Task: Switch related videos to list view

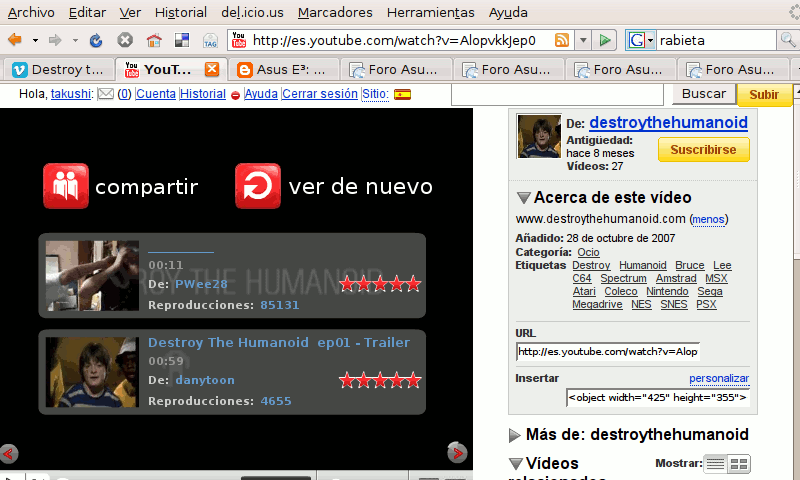Action: (715, 464)
